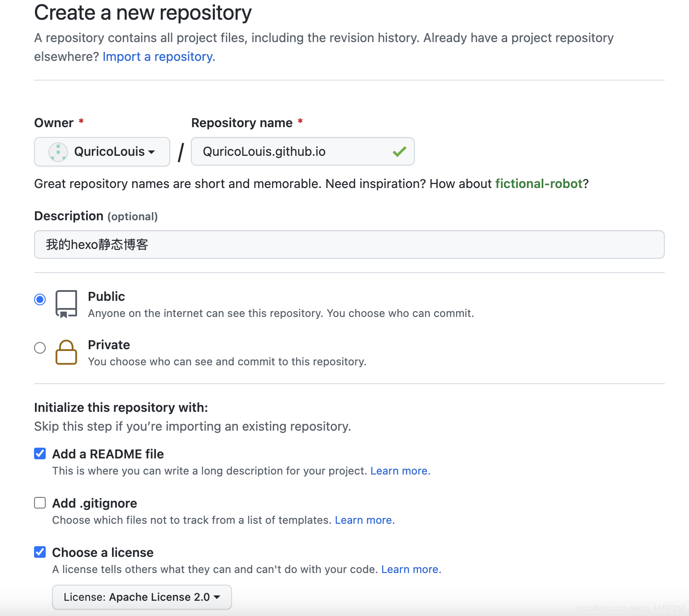Click the Public repository book icon

(66, 304)
